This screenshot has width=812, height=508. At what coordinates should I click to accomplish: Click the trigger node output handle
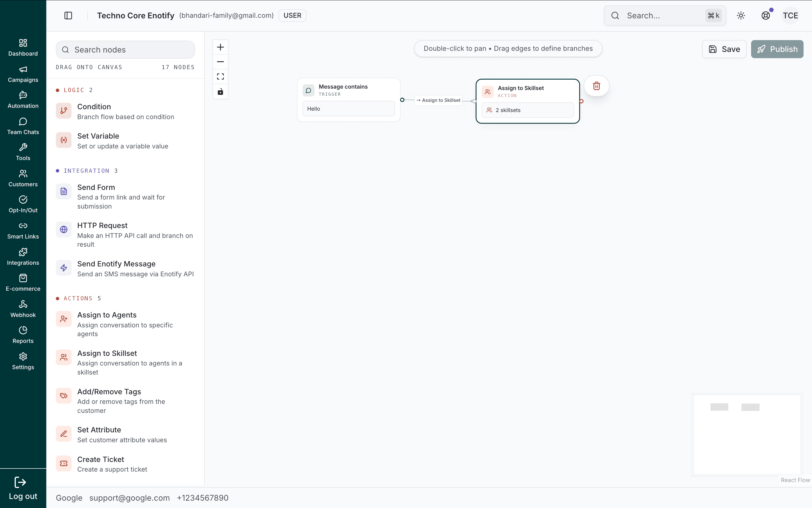pyautogui.click(x=402, y=100)
